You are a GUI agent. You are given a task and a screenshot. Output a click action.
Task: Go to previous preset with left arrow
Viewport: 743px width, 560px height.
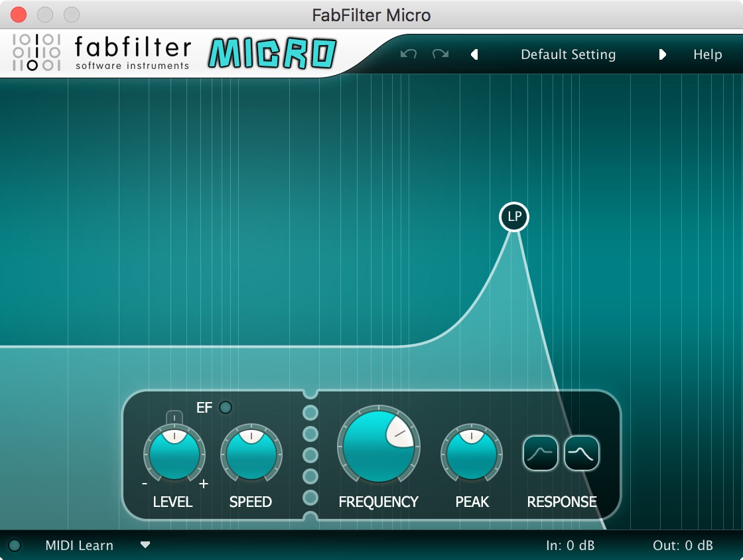pos(475,54)
